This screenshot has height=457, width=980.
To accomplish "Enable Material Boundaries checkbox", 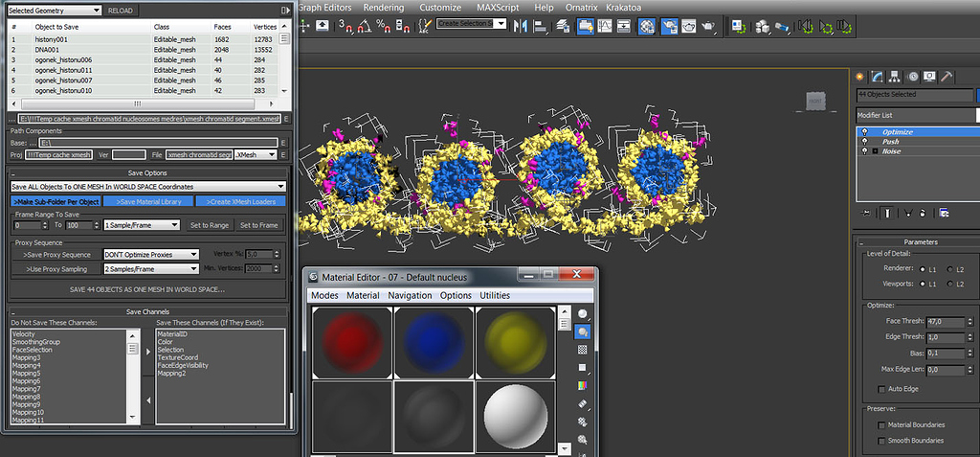I will click(881, 424).
